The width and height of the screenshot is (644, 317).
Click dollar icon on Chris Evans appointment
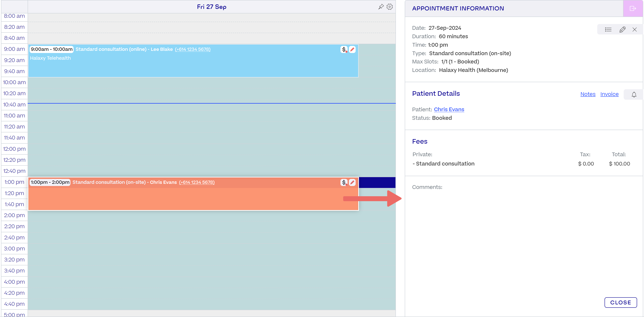click(x=344, y=182)
